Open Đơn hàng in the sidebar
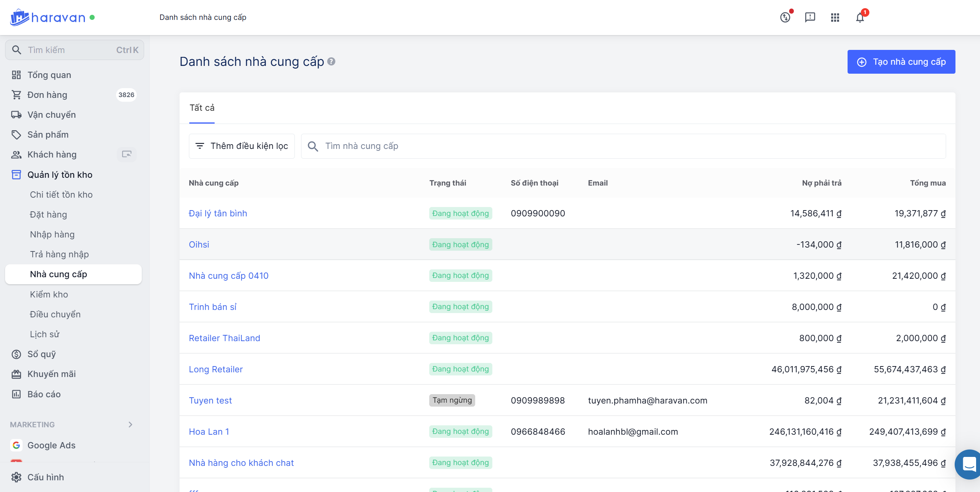Viewport: 980px width, 492px height. (x=47, y=95)
